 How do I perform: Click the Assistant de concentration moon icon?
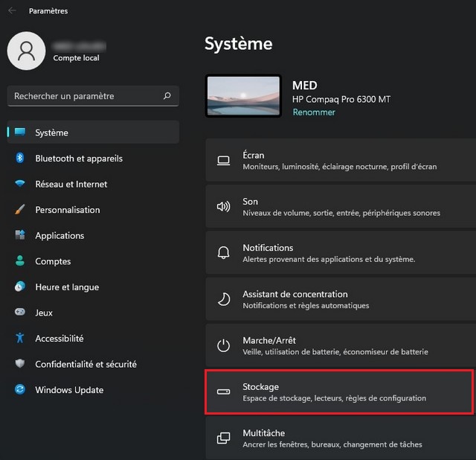pos(223,299)
